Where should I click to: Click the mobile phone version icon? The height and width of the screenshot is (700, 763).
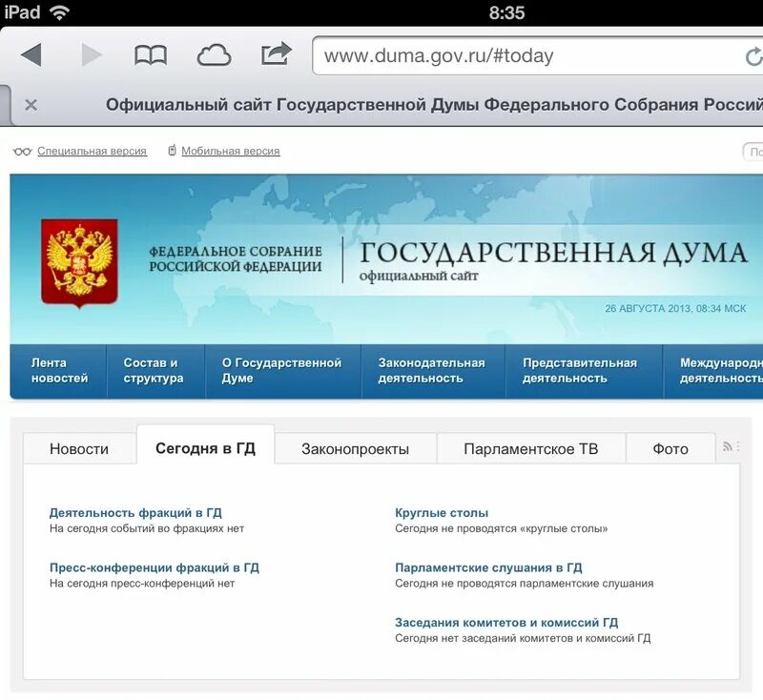click(172, 151)
